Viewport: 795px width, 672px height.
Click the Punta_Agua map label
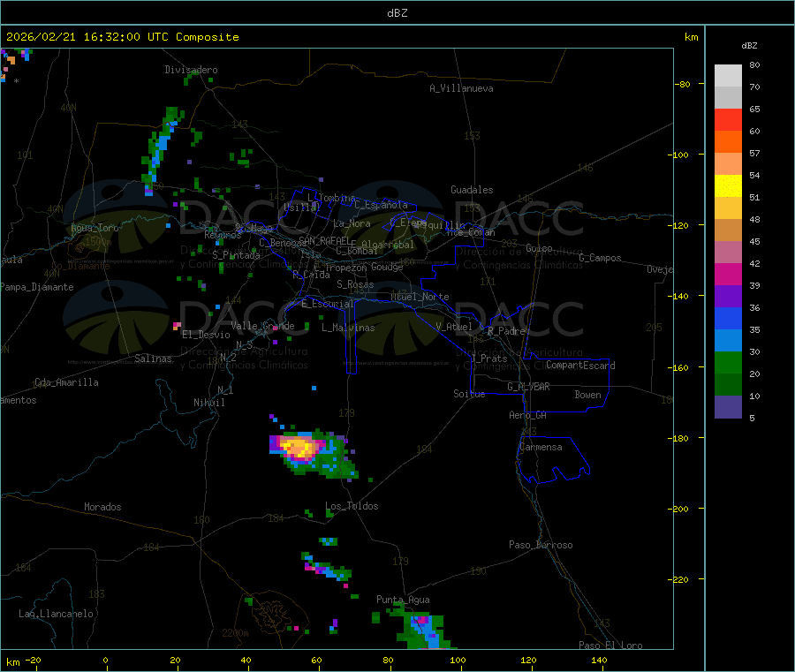403,600
